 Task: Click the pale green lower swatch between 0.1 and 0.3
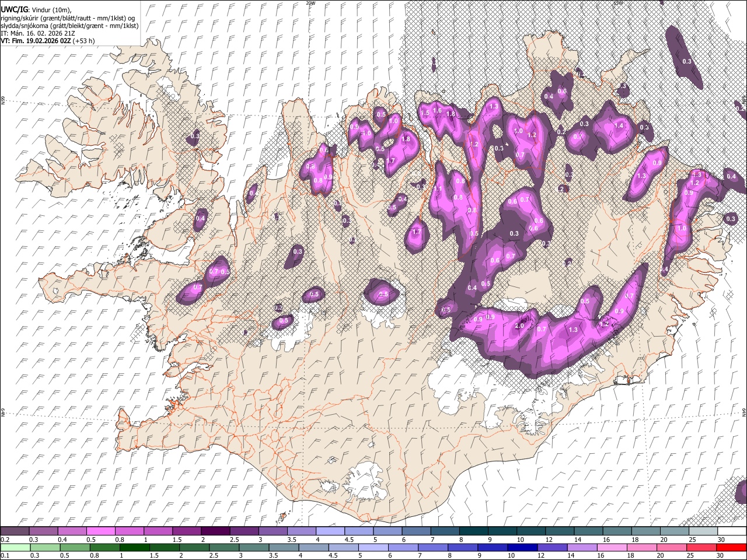pyautogui.click(x=15, y=548)
